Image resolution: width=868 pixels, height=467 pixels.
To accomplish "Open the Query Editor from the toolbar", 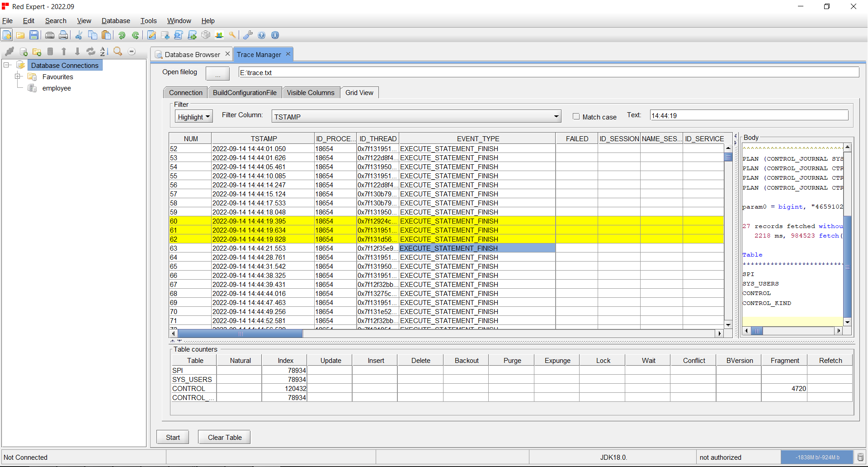I will click(x=151, y=35).
